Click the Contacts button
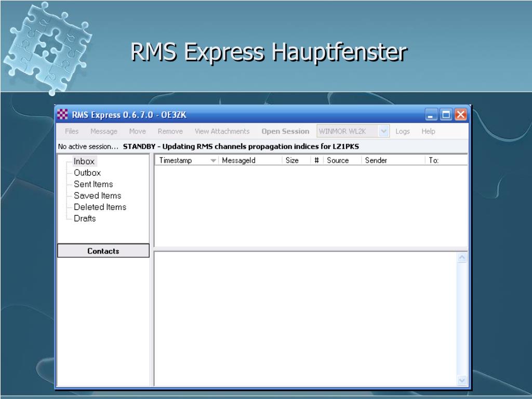Image resolution: width=532 pixels, height=399 pixels. tap(103, 251)
